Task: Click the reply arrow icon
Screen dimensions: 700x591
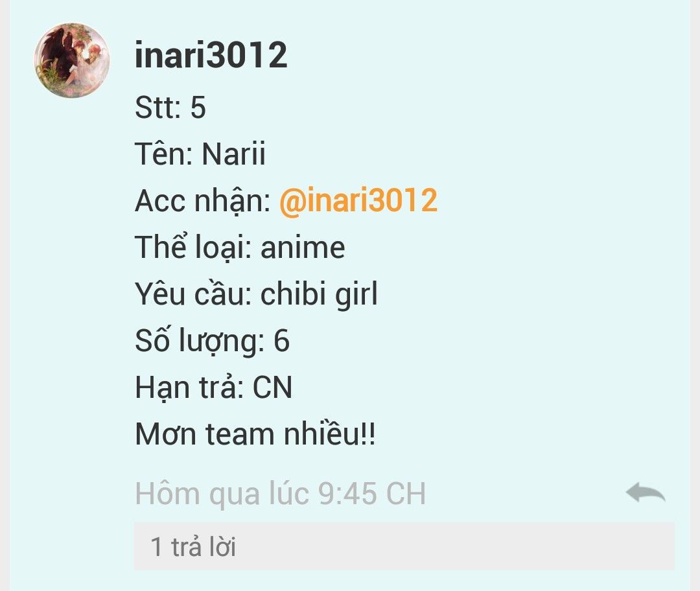Action: coord(646,492)
